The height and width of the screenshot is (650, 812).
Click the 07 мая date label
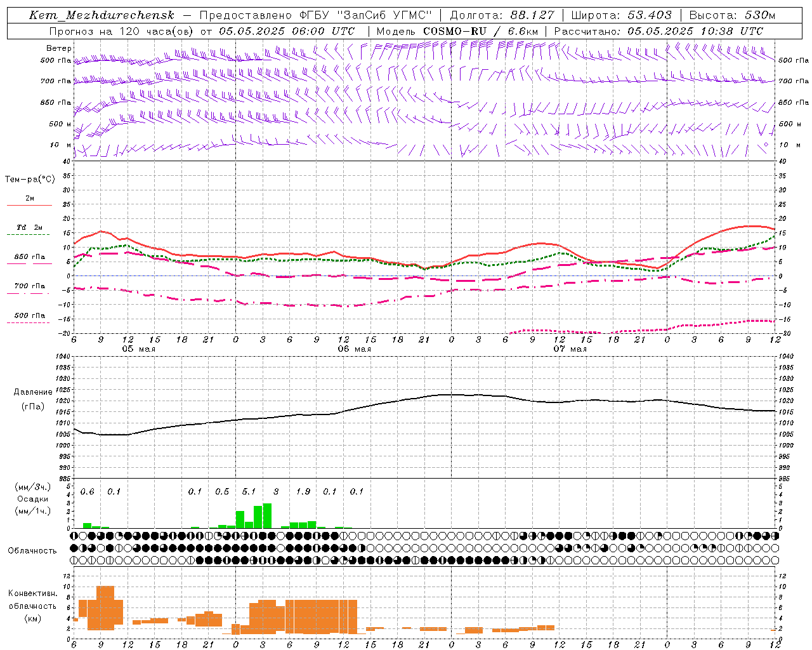pos(570,349)
